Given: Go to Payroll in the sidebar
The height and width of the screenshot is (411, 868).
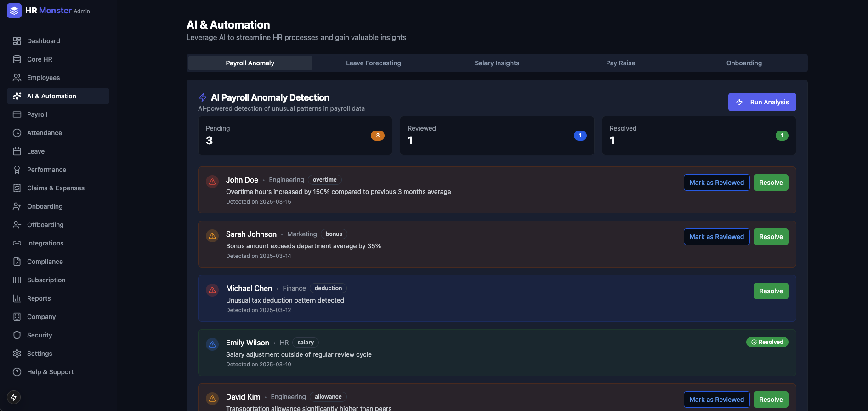Looking at the screenshot, I should (x=58, y=114).
